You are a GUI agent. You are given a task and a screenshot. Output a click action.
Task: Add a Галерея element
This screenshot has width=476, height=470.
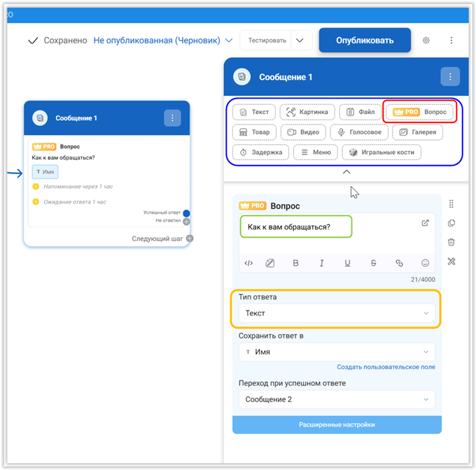[417, 132]
